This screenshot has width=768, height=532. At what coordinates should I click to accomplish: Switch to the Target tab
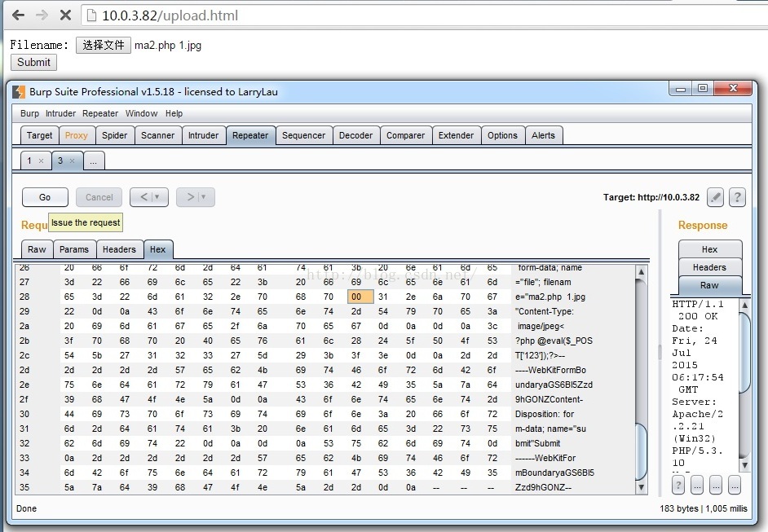40,135
